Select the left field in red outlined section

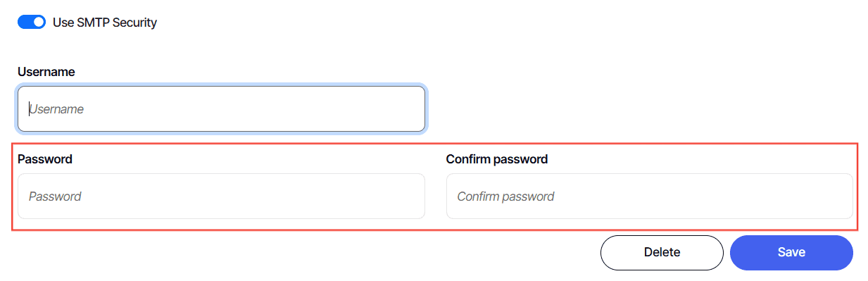221,196
